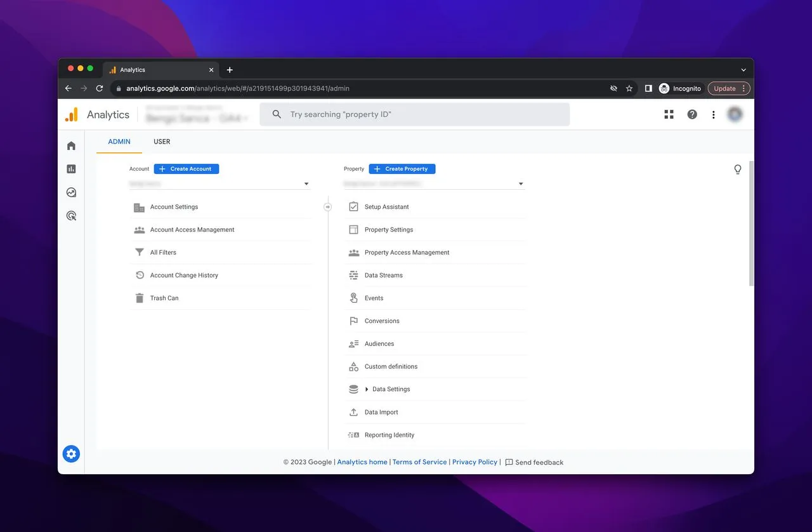Screen dimensions: 812x532
Task: Open the Help question mark icon
Action: coord(692,114)
